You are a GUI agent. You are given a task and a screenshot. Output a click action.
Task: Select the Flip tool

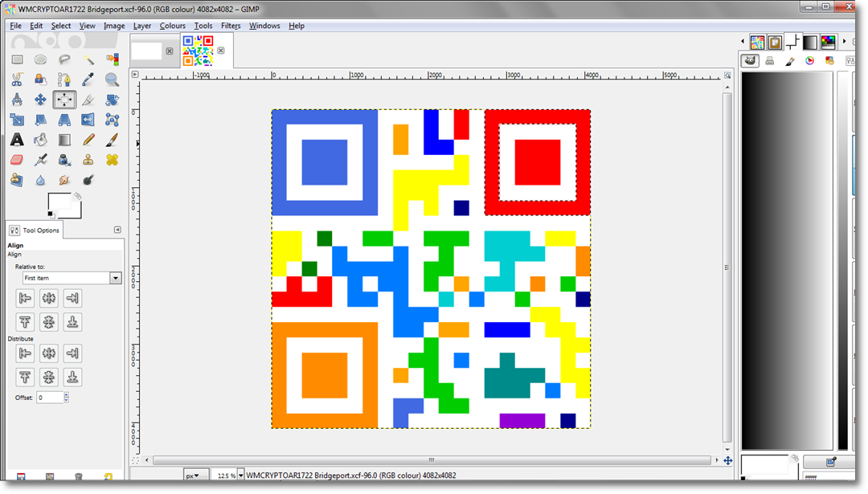tap(88, 120)
